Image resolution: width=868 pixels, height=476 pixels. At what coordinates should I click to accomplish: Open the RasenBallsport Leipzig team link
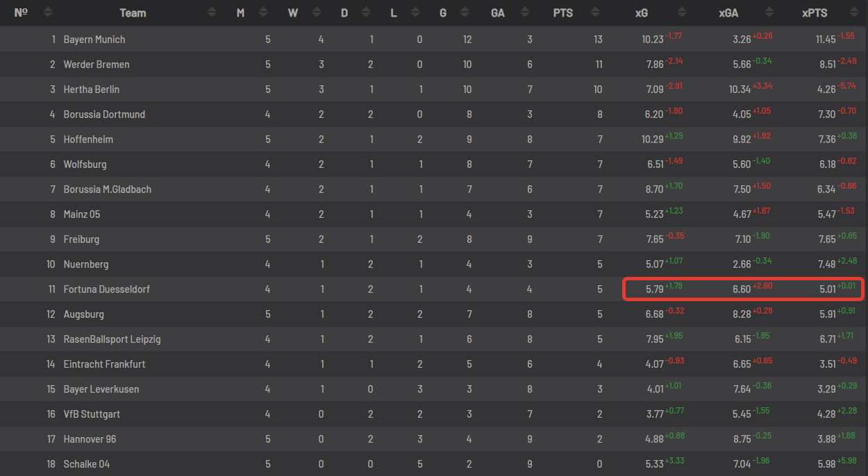coord(112,339)
